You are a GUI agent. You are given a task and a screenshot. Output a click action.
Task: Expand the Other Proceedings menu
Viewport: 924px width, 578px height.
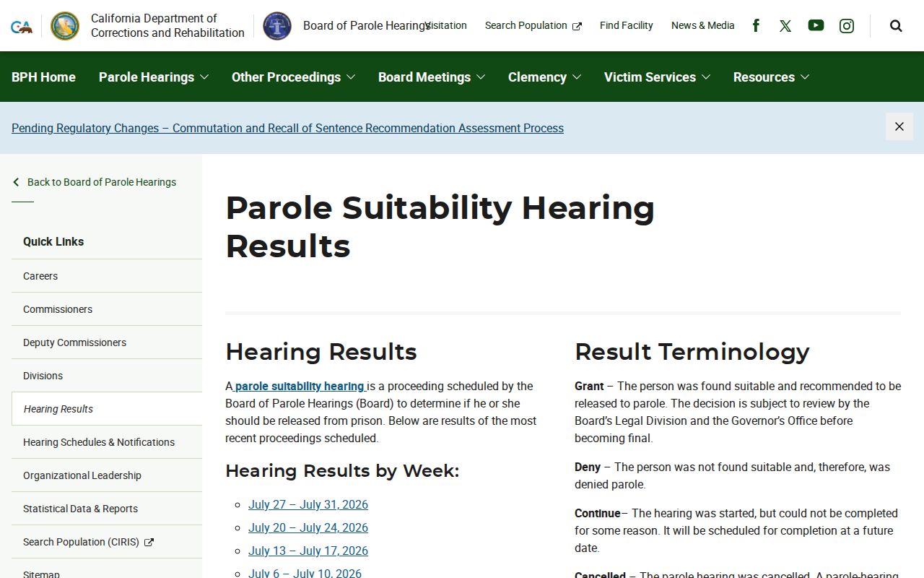pos(293,77)
